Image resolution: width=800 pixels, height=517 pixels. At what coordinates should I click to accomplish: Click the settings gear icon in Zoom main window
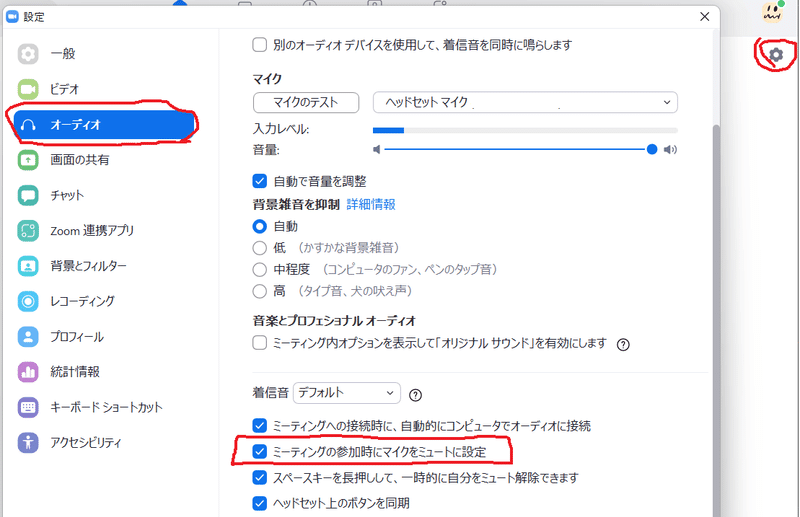tap(776, 54)
